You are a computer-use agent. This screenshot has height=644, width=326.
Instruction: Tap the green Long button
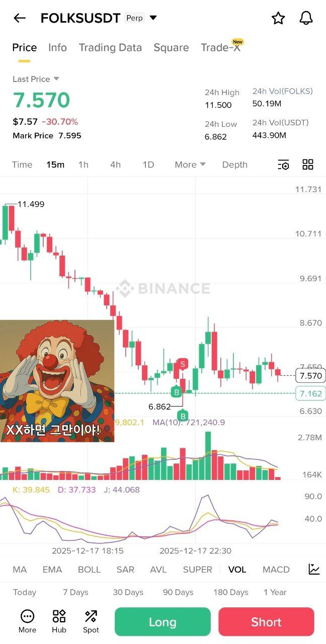162,622
